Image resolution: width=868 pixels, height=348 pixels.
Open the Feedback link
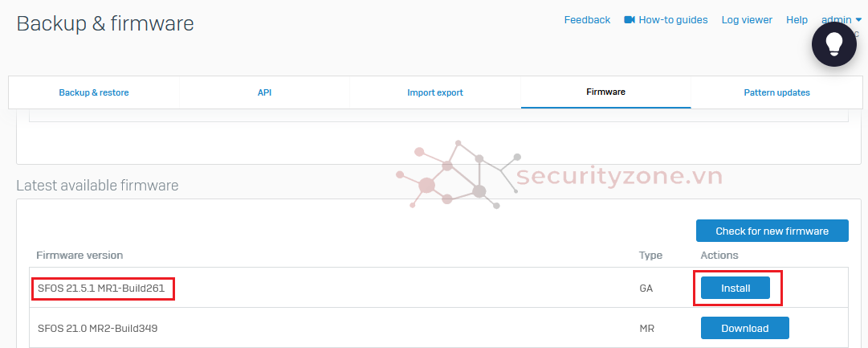pyautogui.click(x=587, y=20)
